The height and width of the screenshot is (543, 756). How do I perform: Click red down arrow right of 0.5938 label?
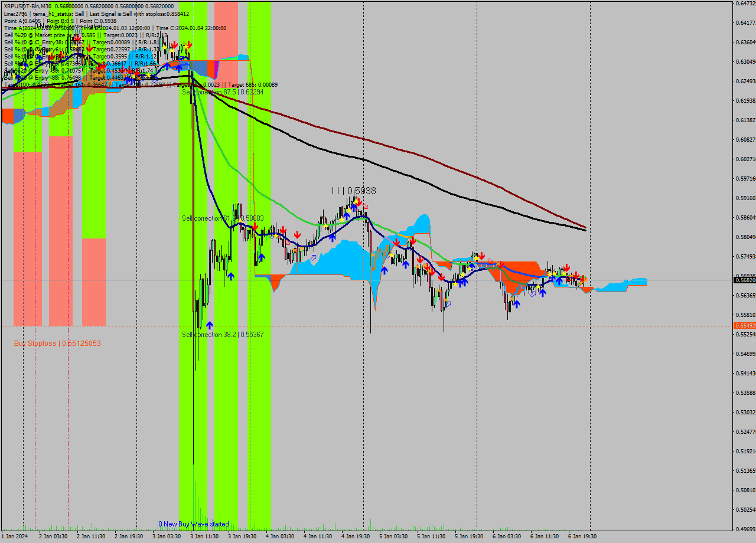pos(359,202)
